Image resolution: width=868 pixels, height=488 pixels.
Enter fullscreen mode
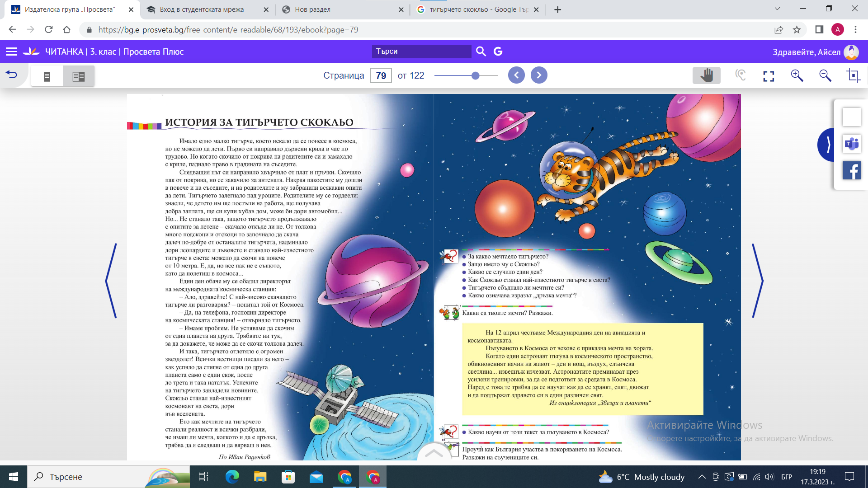coord(769,76)
